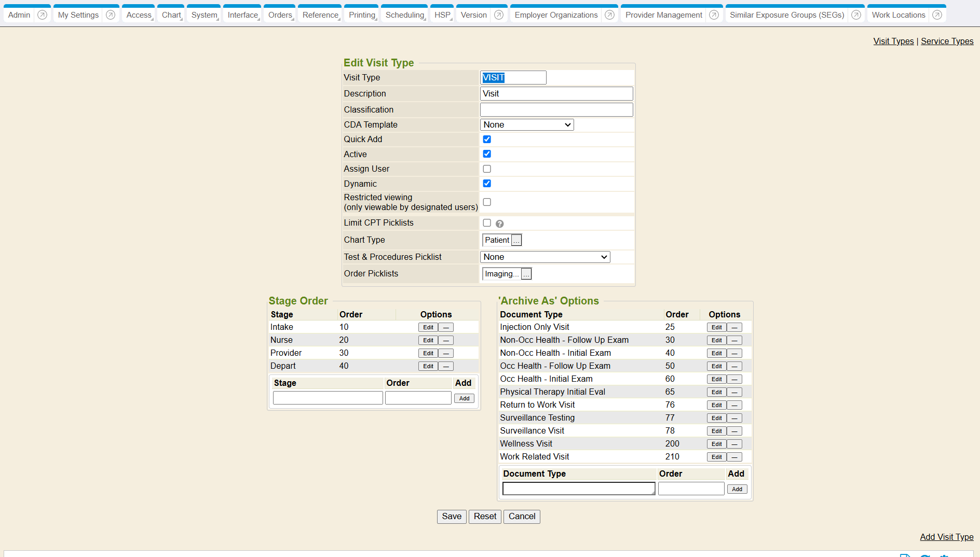
Task: Open the Reference menu tab
Action: (x=320, y=15)
